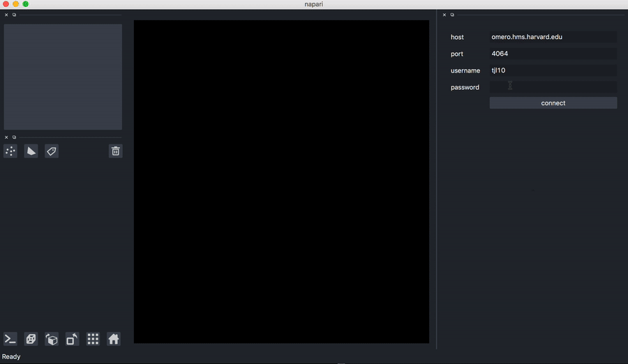Add a new labels layer
628x364 pixels.
pyautogui.click(x=52, y=151)
